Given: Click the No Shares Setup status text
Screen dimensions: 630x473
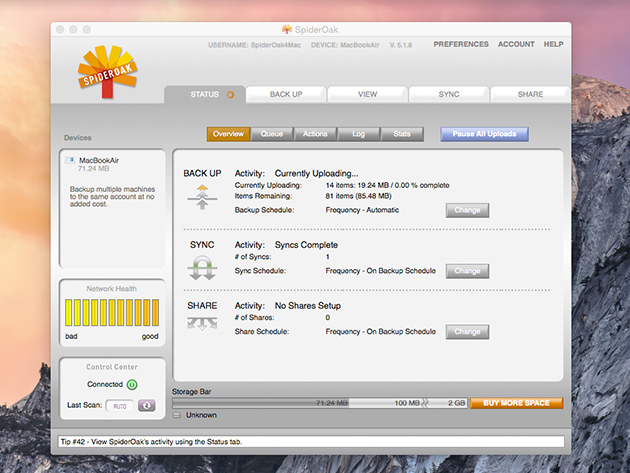Looking at the screenshot, I should pos(308,306).
